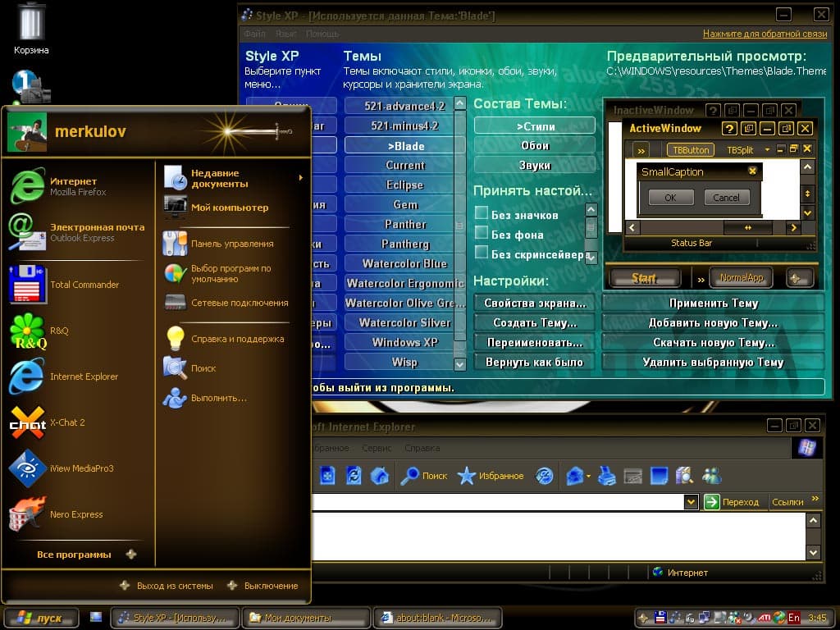The image size is (840, 630).
Task: Click Добавить новую Тему... button
Action: pyautogui.click(x=714, y=323)
